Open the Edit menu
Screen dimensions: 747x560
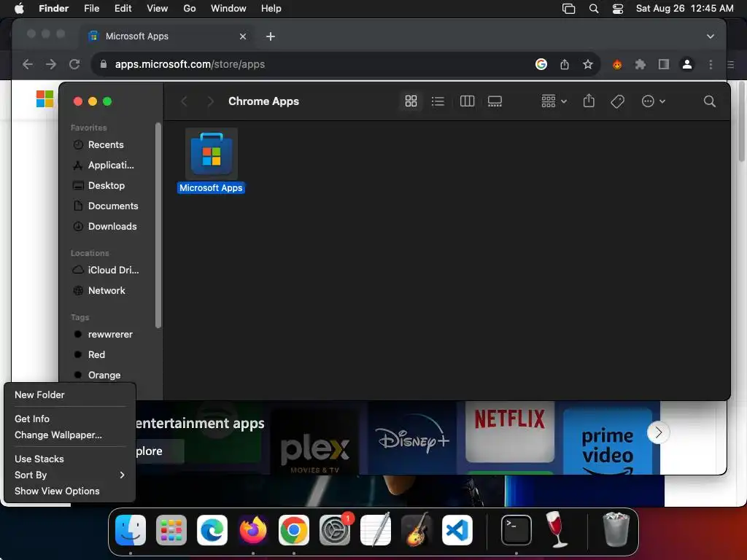point(123,9)
